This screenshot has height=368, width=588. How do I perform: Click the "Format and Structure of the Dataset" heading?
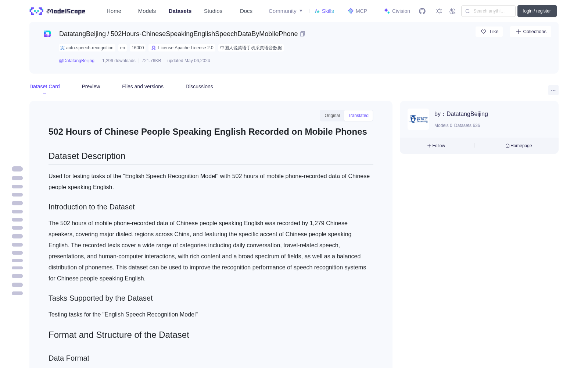(119, 335)
